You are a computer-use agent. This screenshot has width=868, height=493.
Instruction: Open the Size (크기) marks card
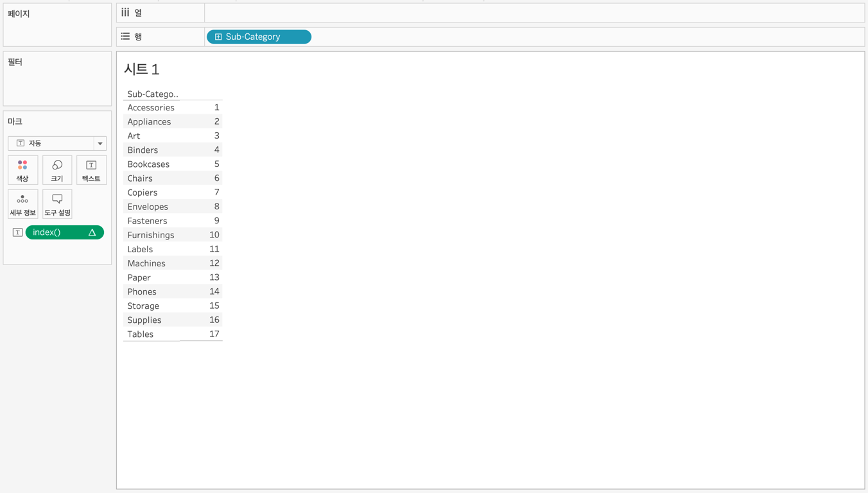(x=57, y=170)
